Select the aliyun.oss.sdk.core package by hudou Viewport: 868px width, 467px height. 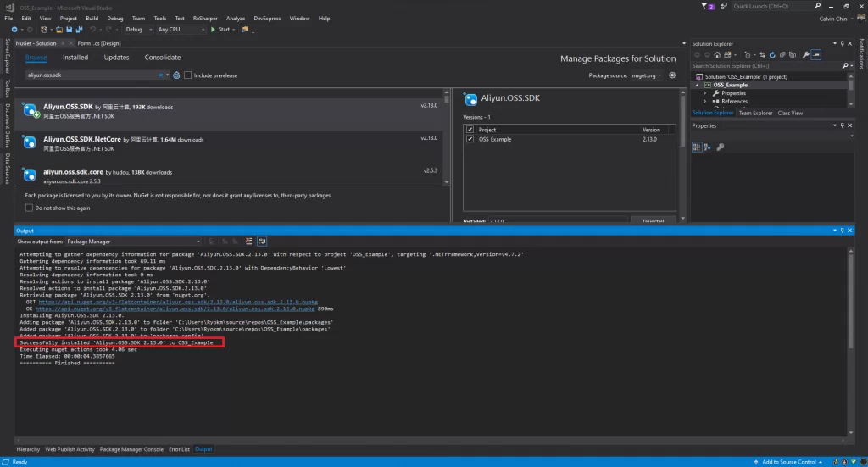[228, 176]
